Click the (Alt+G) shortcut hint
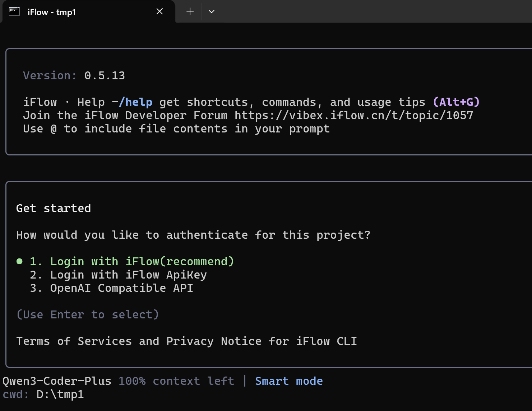The width and height of the screenshot is (532, 411). point(456,102)
